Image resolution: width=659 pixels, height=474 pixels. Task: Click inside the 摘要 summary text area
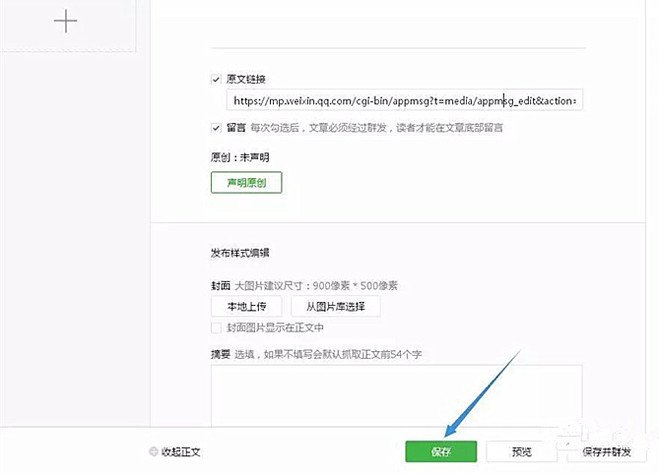tap(396, 395)
